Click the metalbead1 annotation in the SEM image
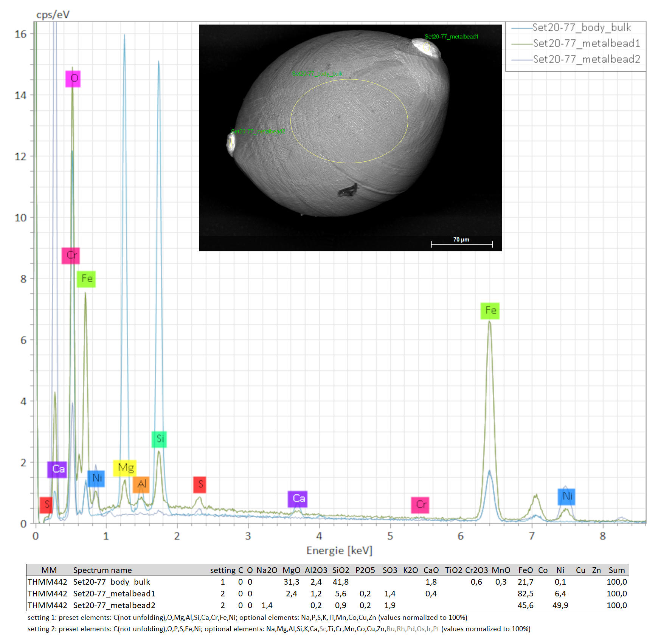658x644 pixels. click(451, 37)
